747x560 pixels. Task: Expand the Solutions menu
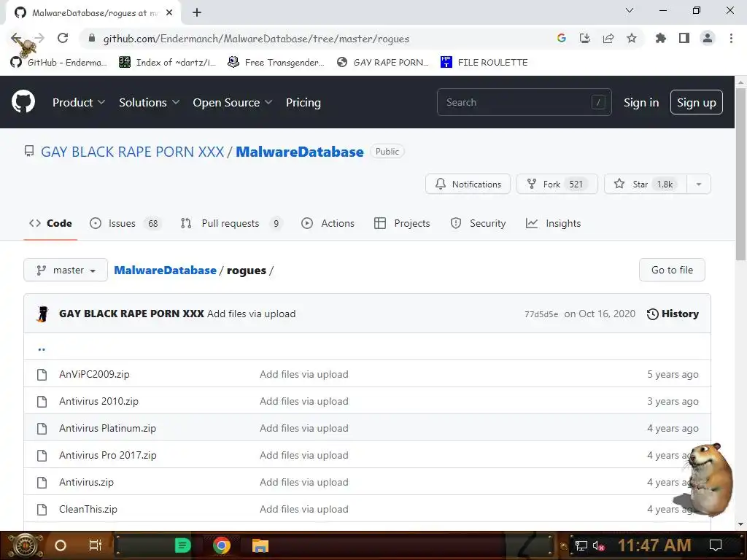click(149, 102)
